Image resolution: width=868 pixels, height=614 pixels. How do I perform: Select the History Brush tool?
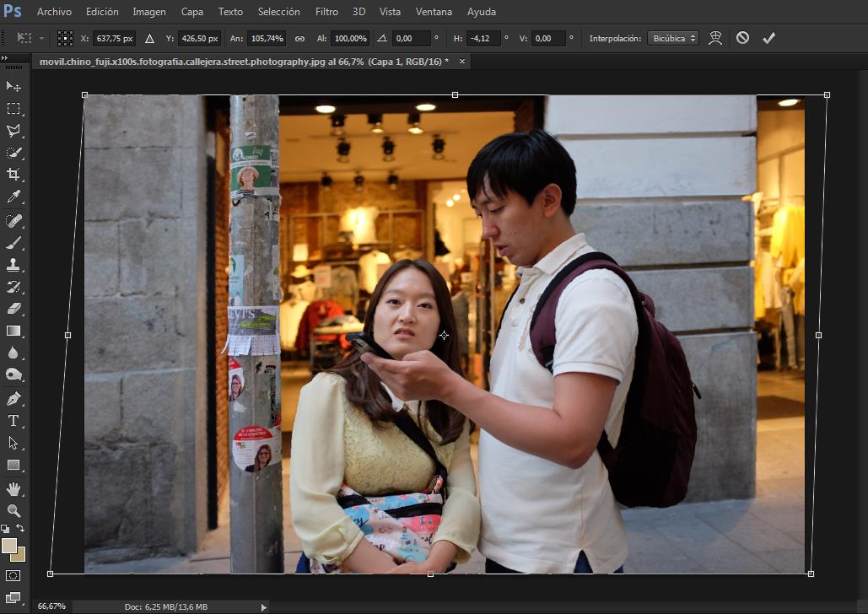tap(13, 287)
